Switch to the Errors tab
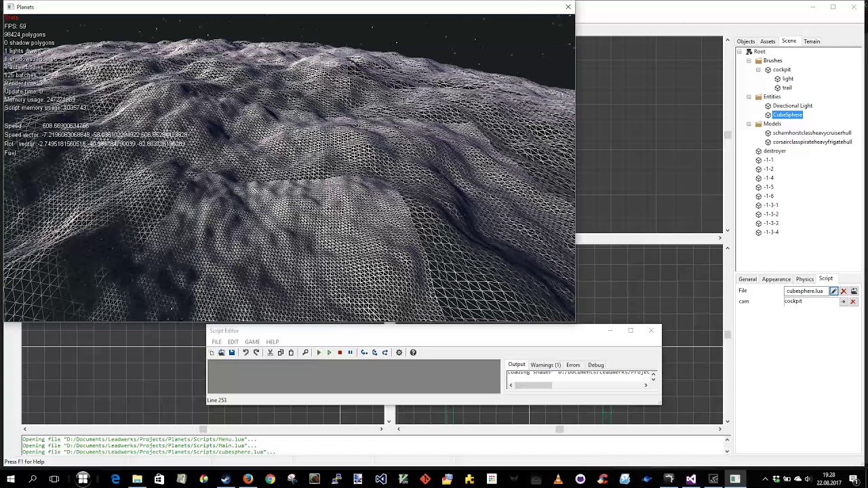Image resolution: width=868 pixels, height=488 pixels. tap(573, 365)
